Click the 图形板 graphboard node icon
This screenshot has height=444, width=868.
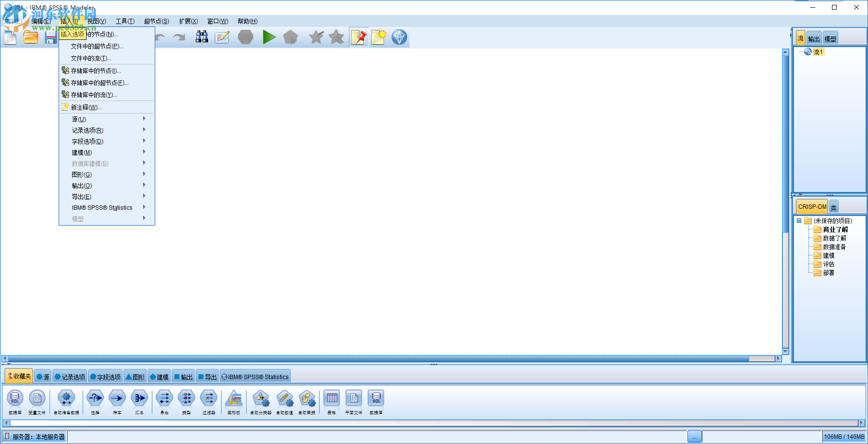234,401
